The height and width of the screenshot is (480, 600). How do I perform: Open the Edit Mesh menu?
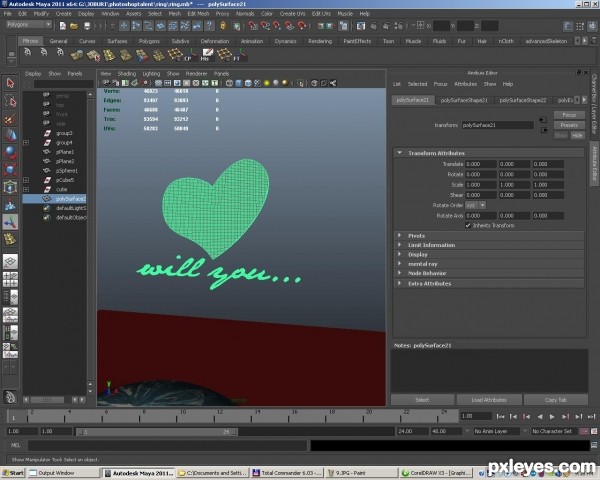tap(198, 13)
